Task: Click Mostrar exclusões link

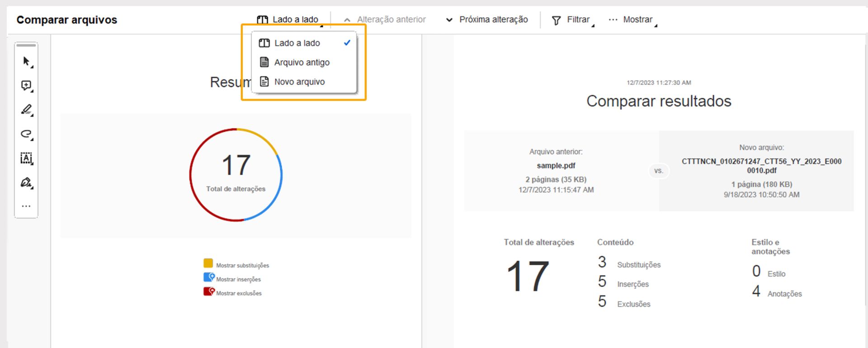Action: [239, 293]
